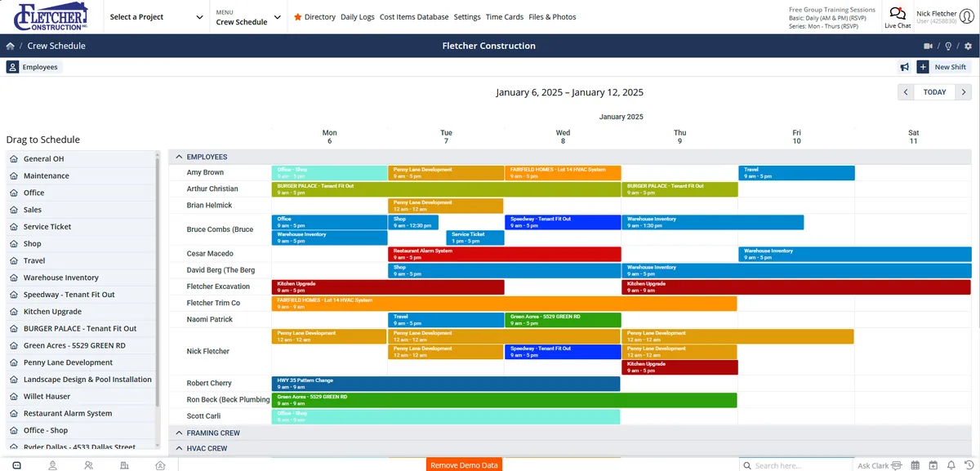
Task: Select Kitchen Upgrade in the sidebar list
Action: (x=52, y=312)
